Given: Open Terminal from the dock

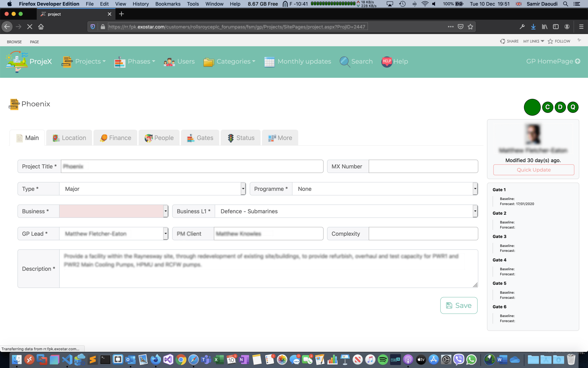Looking at the screenshot, I should (x=105, y=359).
